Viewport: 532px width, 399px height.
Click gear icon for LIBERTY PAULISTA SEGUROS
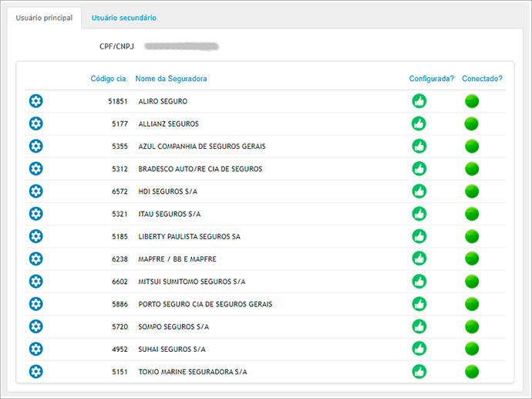(36, 236)
